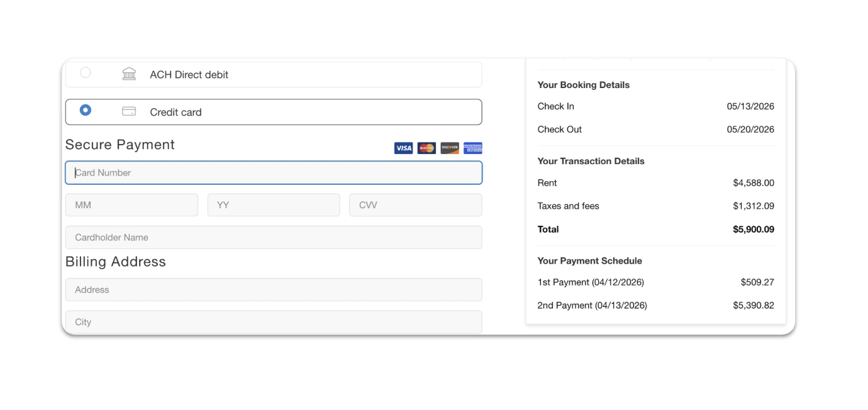The height and width of the screenshot is (410, 868).
Task: Click the Total amount $5,900.09
Action: click(x=753, y=229)
